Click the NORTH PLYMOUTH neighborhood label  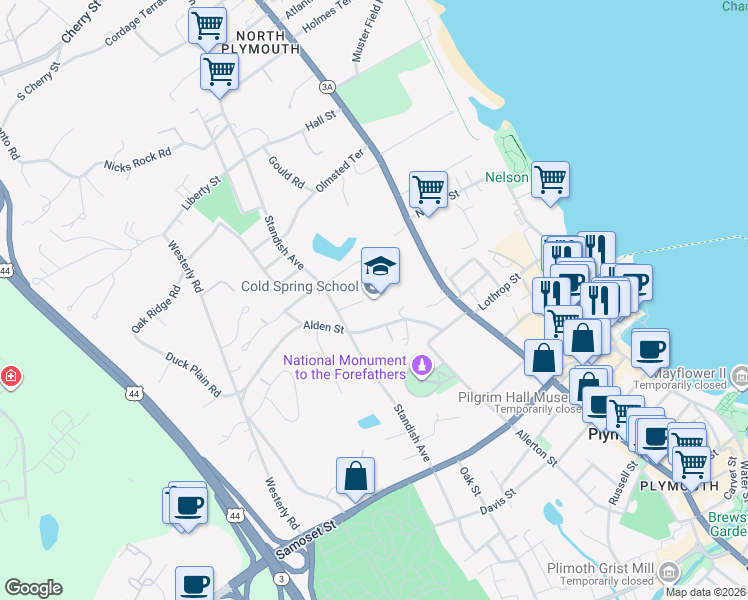pyautogui.click(x=260, y=42)
